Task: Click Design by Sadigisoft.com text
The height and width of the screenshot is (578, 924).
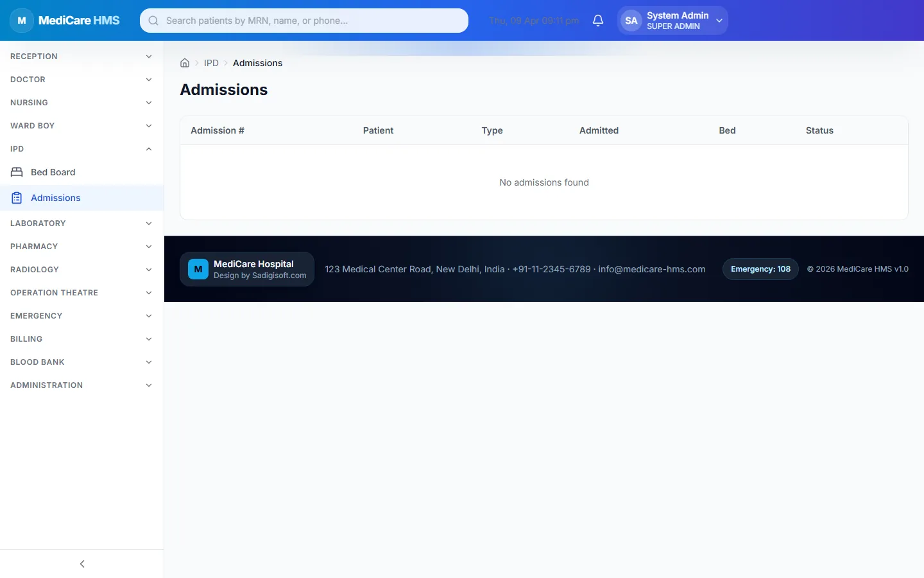Action: [x=260, y=276]
